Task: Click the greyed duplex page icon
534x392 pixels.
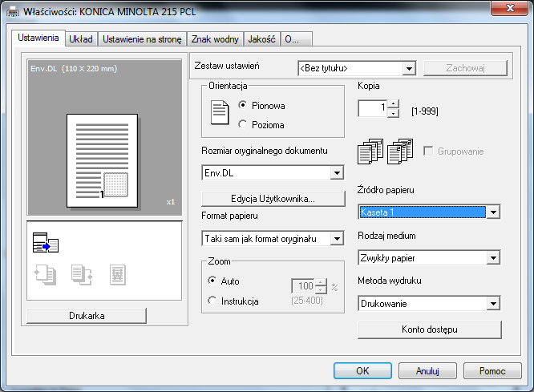Action: pos(46,274)
